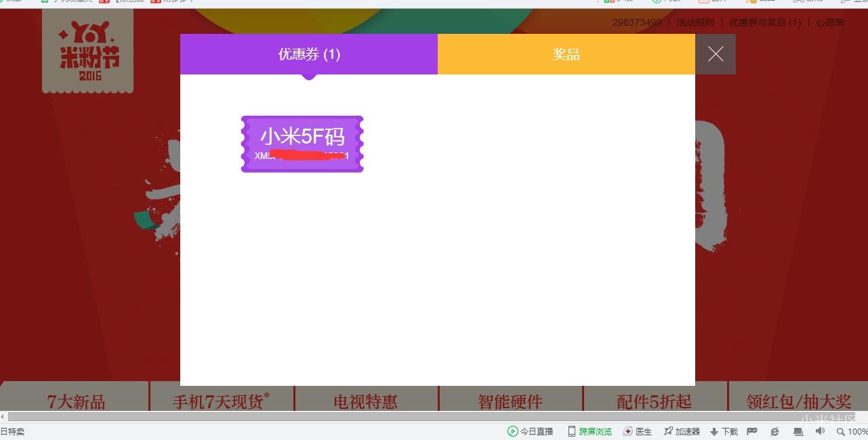Switch to the 奖品 tab

pos(566,54)
